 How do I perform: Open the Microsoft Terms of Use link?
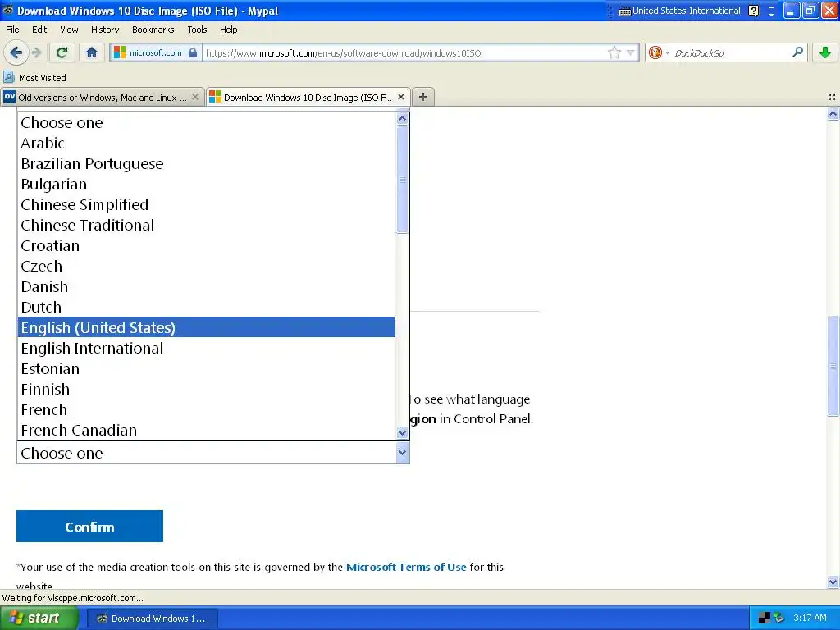[x=406, y=567]
